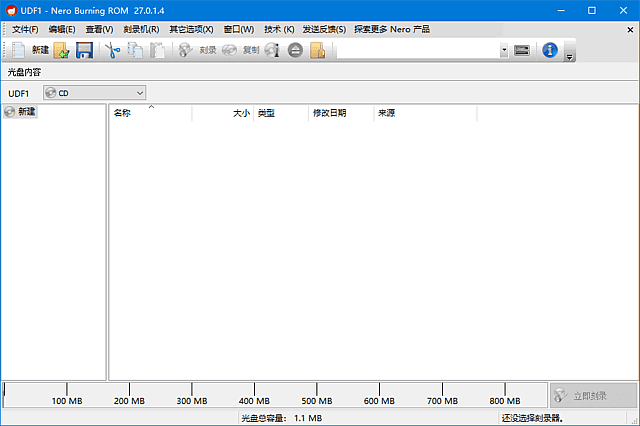Click the Save floppy disk icon
Viewport: 640px width, 426px height.
coord(84,50)
